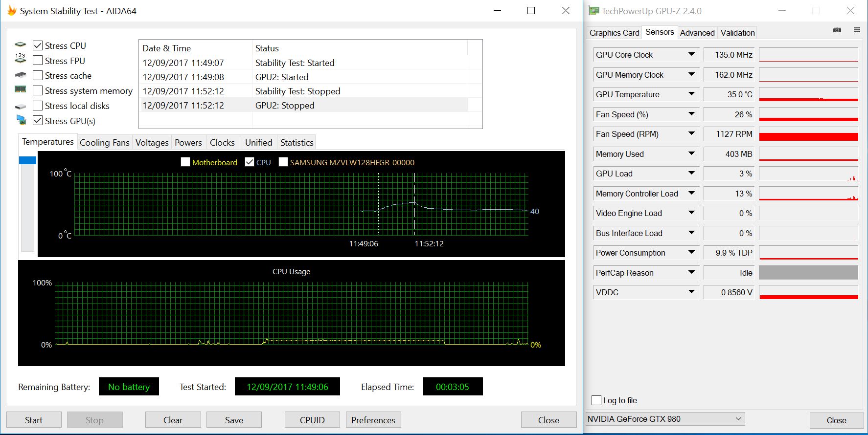Screen dimensions: 868x435
Task: Click the AIDA64 flame icon in title bar
Action: 12,11
